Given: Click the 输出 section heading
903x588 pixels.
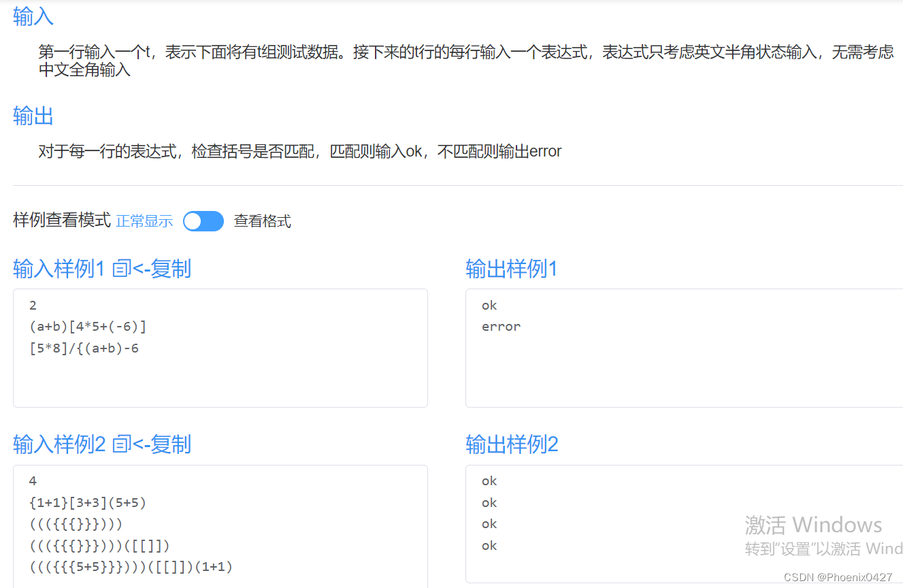Looking at the screenshot, I should (x=33, y=116).
